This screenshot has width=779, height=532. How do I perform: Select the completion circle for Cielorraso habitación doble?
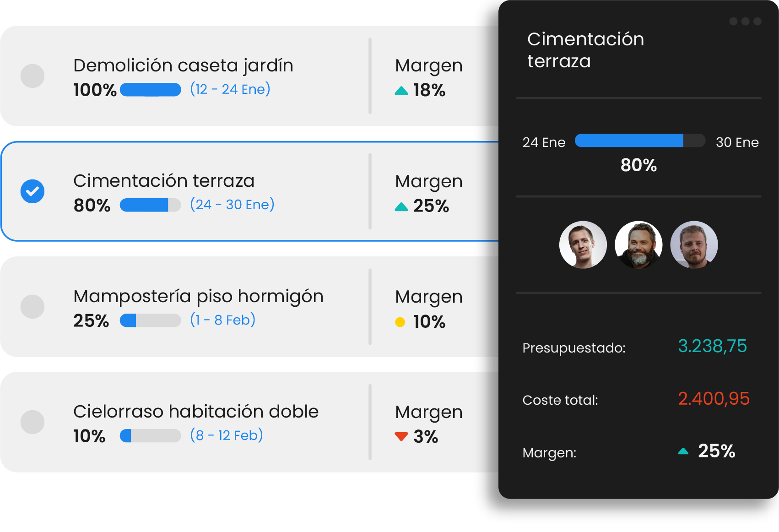(x=32, y=422)
